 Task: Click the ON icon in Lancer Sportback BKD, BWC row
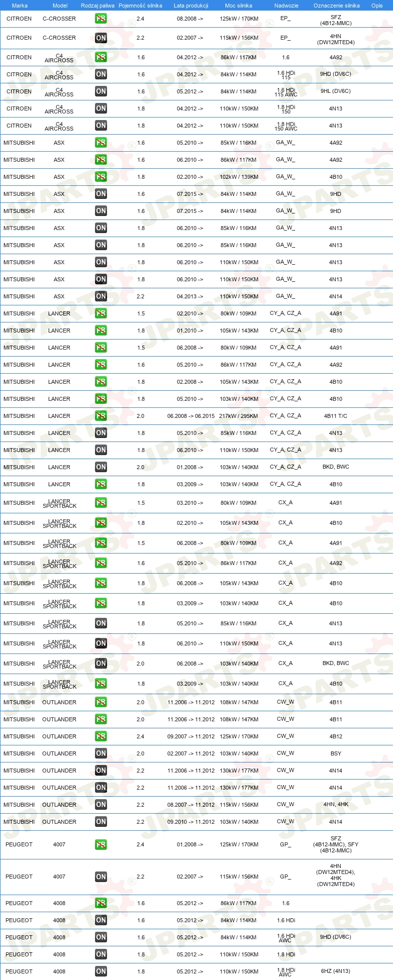[101, 664]
